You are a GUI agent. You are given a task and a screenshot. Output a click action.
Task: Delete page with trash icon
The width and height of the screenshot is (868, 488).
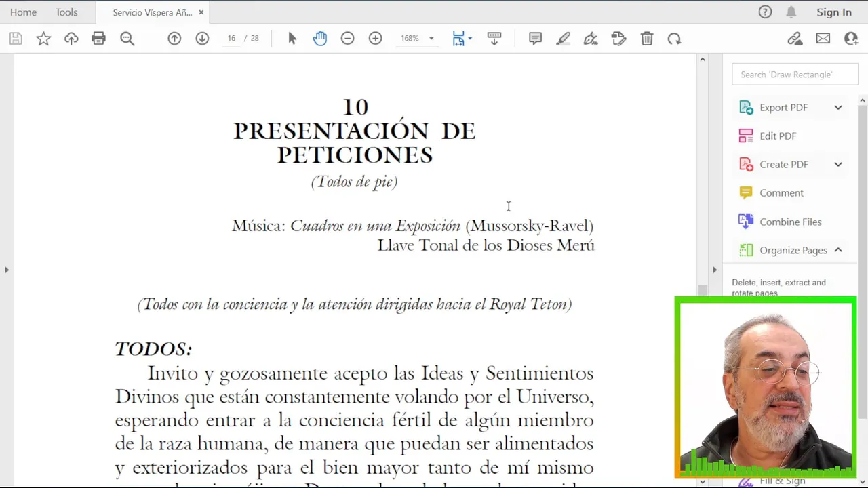[647, 39]
